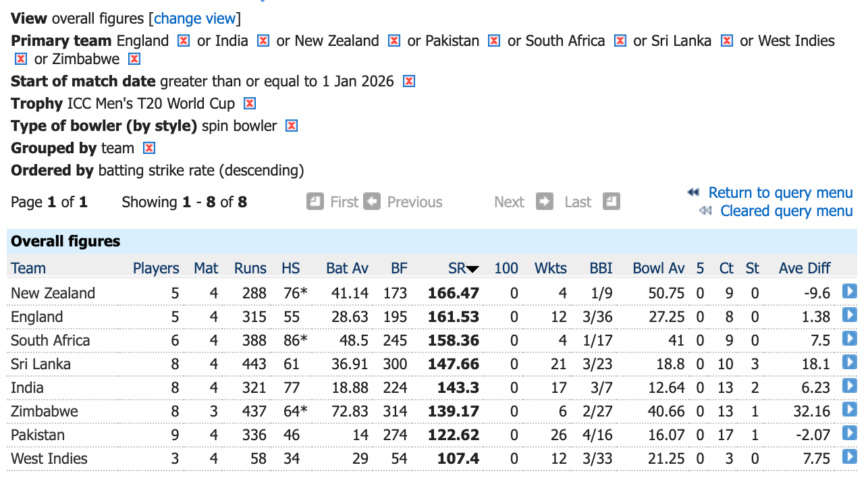Sort table by Bat Av column
The image size is (868, 482).
pyautogui.click(x=347, y=269)
